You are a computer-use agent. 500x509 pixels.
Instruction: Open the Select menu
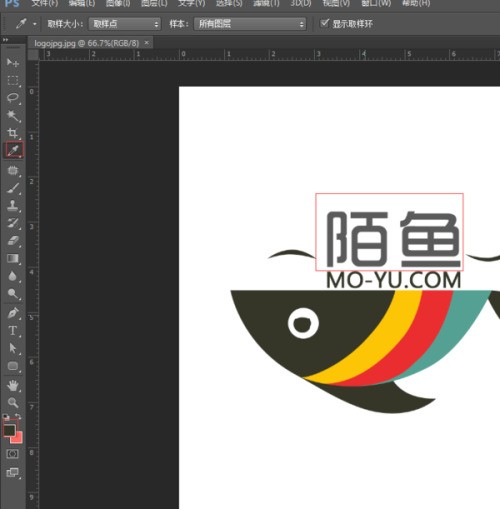229,3
